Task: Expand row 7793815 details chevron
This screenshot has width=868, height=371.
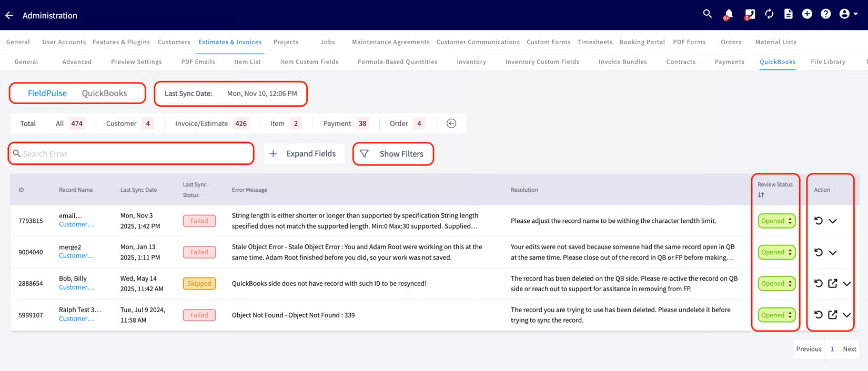Action: point(833,221)
